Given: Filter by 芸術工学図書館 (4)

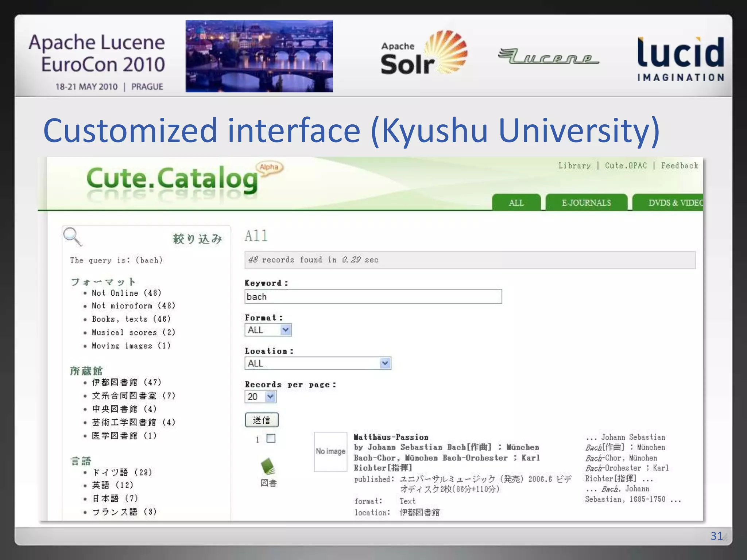Looking at the screenshot, I should (x=133, y=422).
